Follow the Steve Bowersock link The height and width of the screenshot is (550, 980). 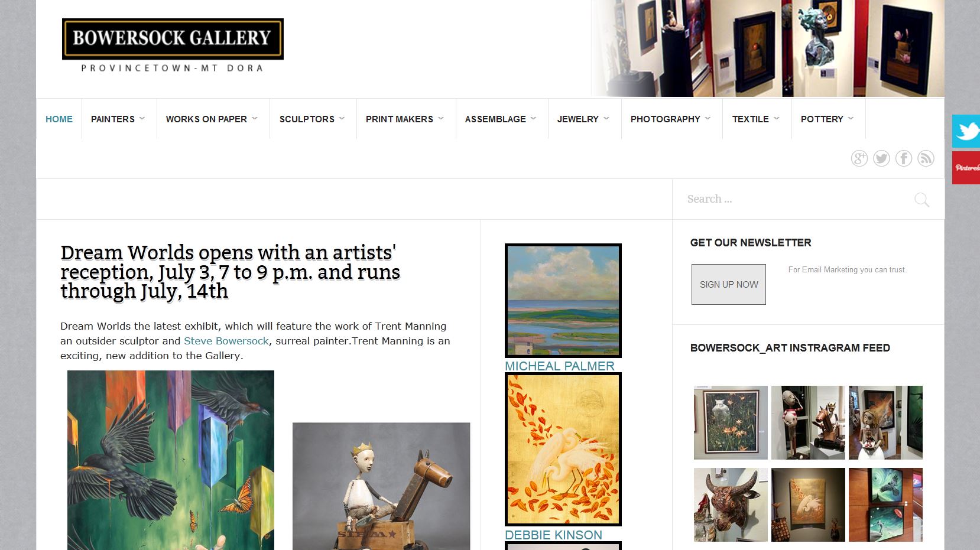pos(226,341)
